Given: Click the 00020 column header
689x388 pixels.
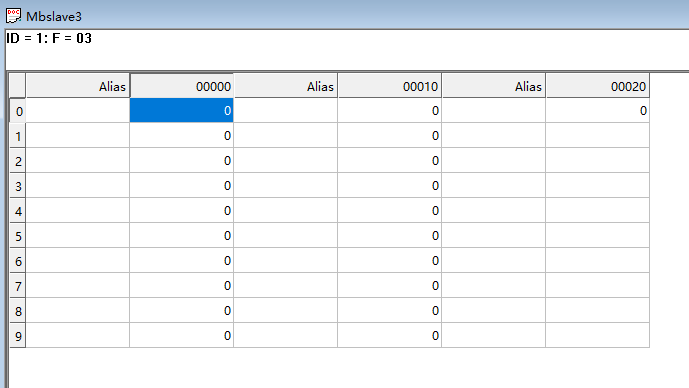Looking at the screenshot, I should click(598, 86).
